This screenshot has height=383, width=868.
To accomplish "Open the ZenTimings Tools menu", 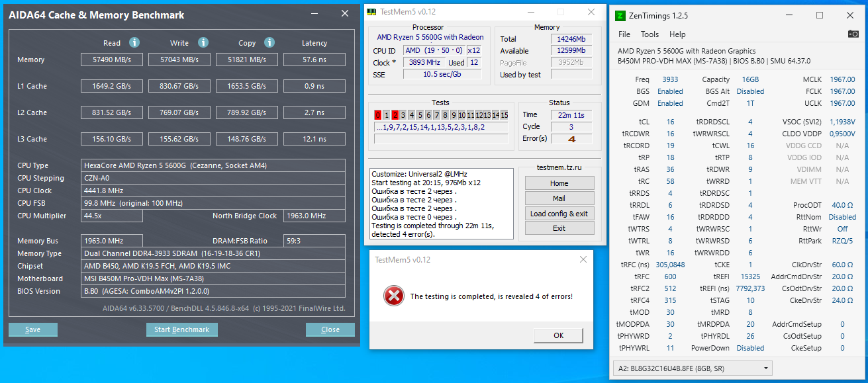I will click(650, 34).
